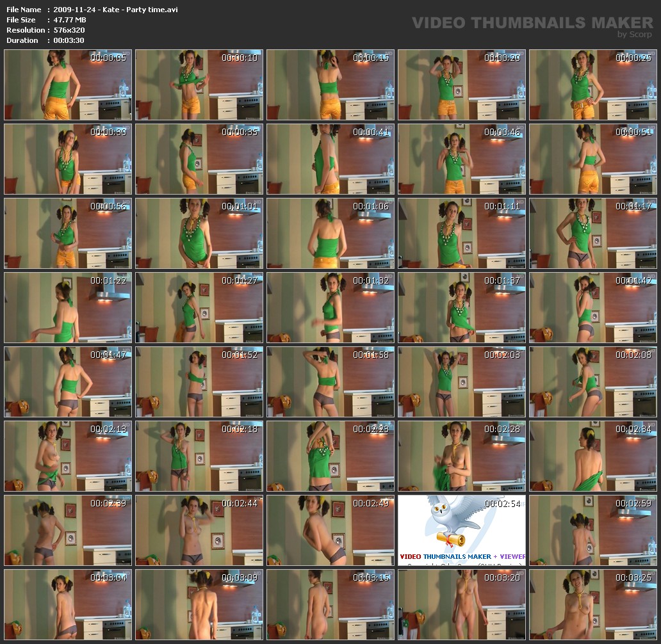The image size is (661, 644).
Task: Click the Video Thumbnails Maker + Viewer text
Action: coord(462,556)
